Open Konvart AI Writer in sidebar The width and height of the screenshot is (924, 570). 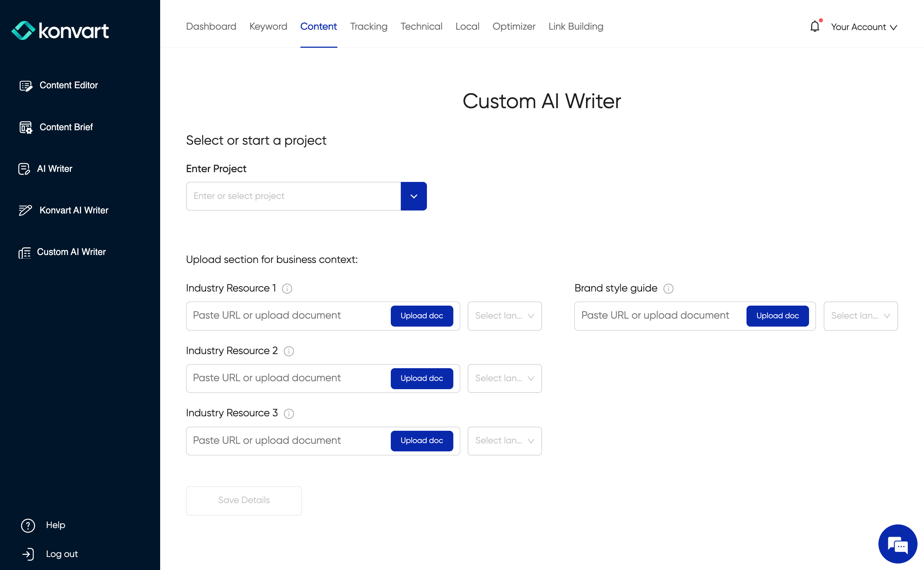pyautogui.click(x=74, y=210)
